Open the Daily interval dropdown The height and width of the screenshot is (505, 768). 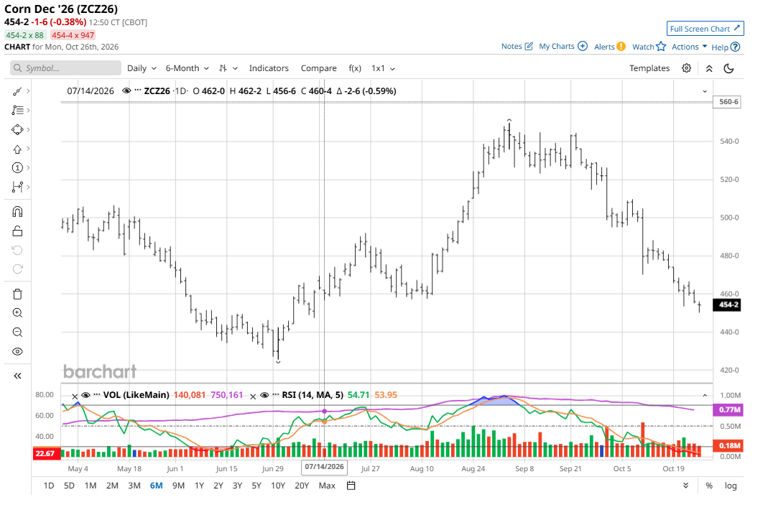click(142, 68)
